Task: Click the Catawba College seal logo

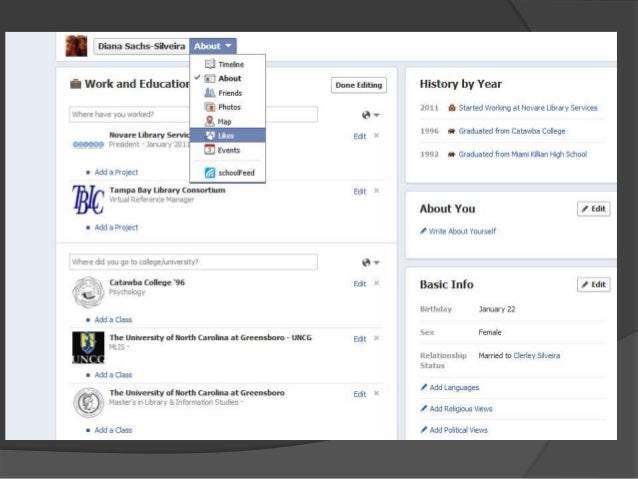Action: coord(88,292)
